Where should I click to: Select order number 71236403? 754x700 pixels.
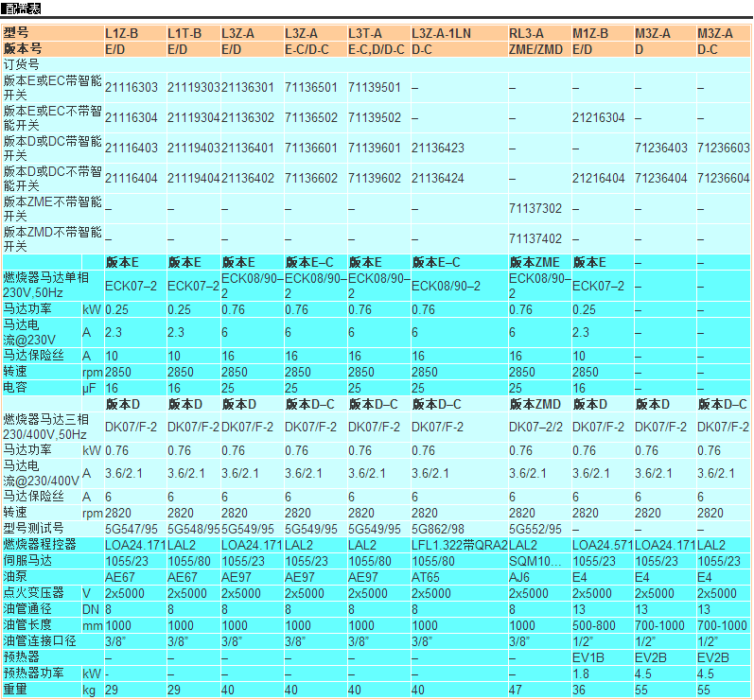pos(661,149)
